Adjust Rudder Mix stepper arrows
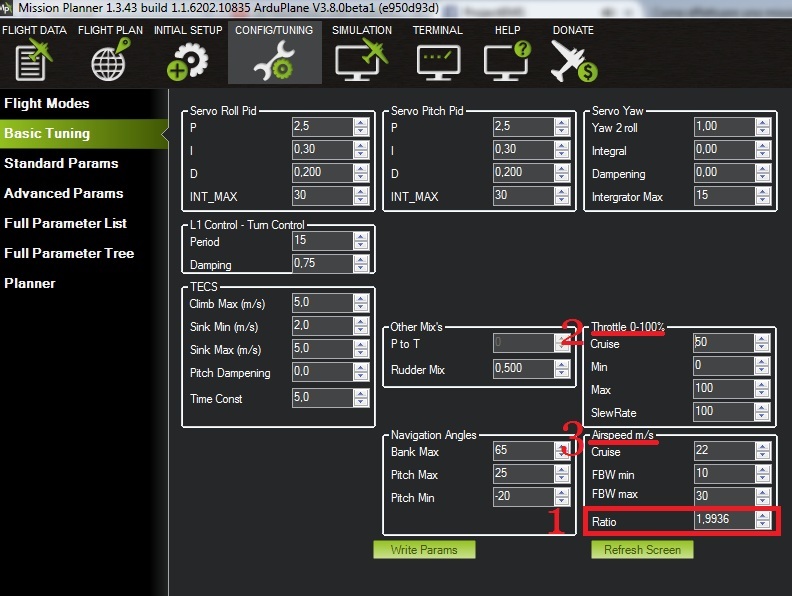The width and height of the screenshot is (792, 596). [x=562, y=369]
